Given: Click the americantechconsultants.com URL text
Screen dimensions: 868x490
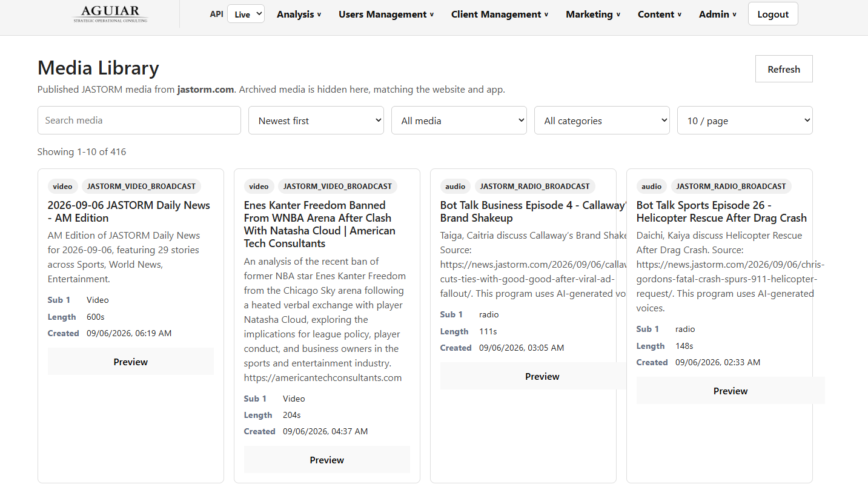Looking at the screenshot, I should (x=323, y=377).
